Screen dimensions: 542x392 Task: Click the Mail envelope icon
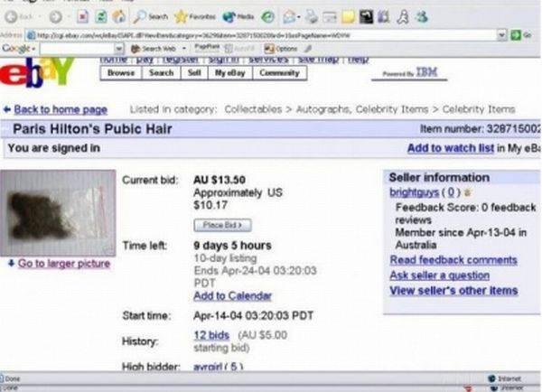[289, 16]
